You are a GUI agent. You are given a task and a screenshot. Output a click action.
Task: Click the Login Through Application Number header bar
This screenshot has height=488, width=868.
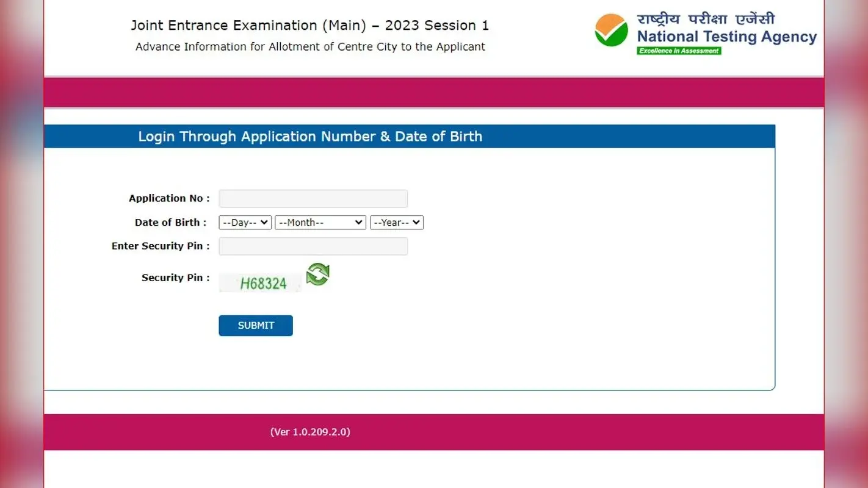[410, 137]
